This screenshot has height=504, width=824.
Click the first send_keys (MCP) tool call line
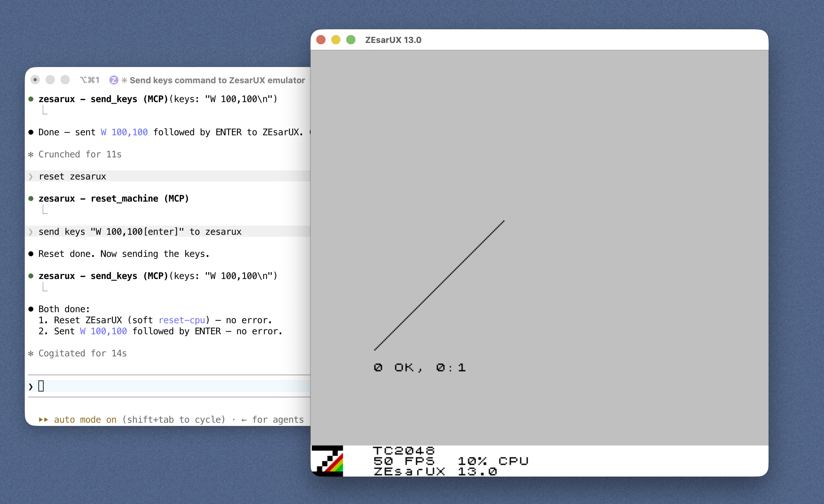pos(158,99)
